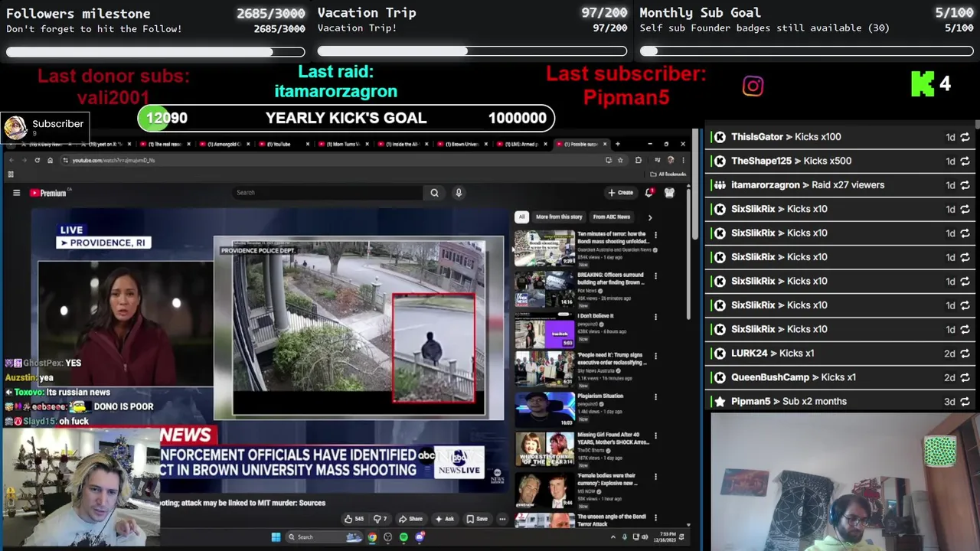Click the YouTube Premium logo
The height and width of the screenshot is (551, 980).
(47, 193)
